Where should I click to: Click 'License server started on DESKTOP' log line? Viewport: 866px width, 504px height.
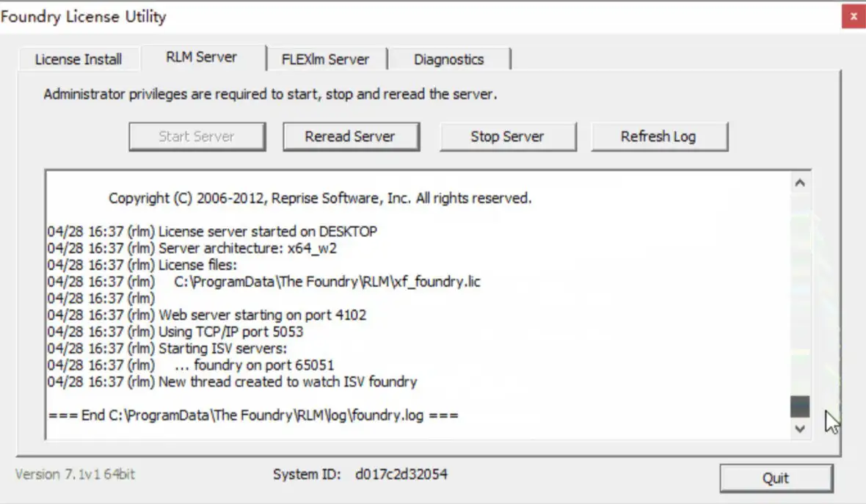(x=212, y=231)
